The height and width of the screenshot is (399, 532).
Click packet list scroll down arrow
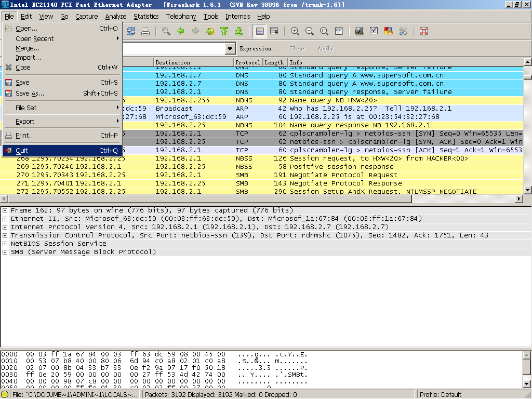point(528,190)
